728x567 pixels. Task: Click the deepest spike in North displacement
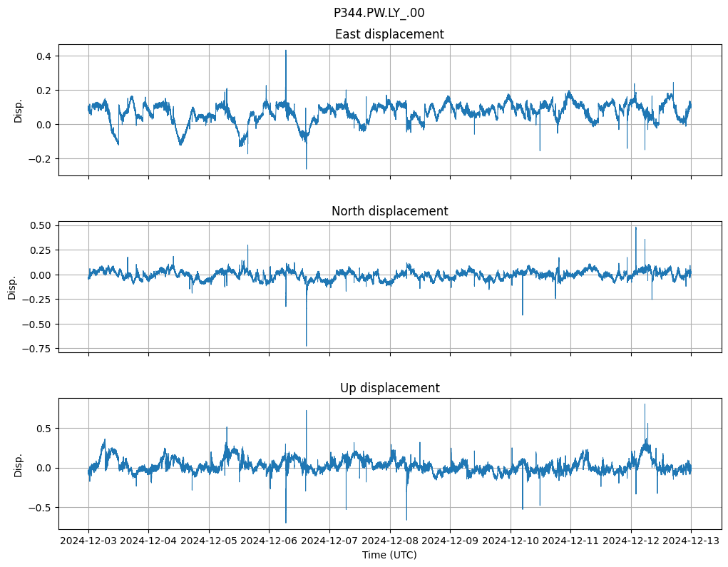(x=307, y=344)
